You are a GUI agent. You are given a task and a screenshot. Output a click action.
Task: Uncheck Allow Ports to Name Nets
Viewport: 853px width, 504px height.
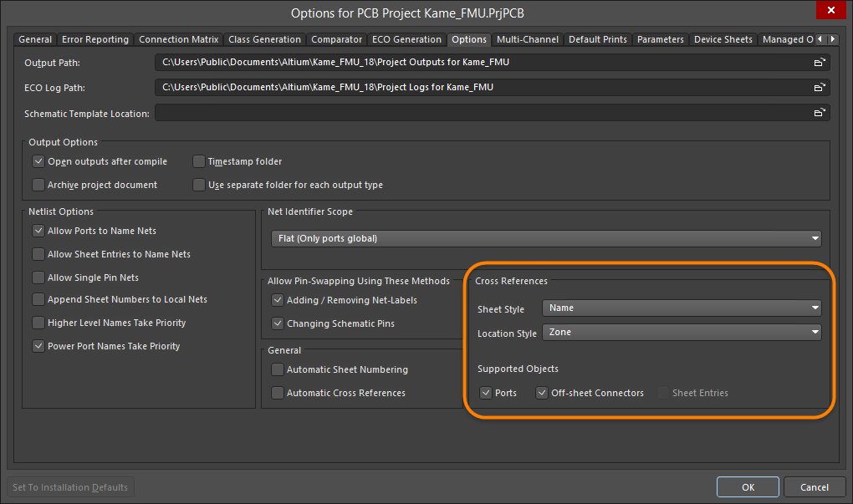(38, 231)
